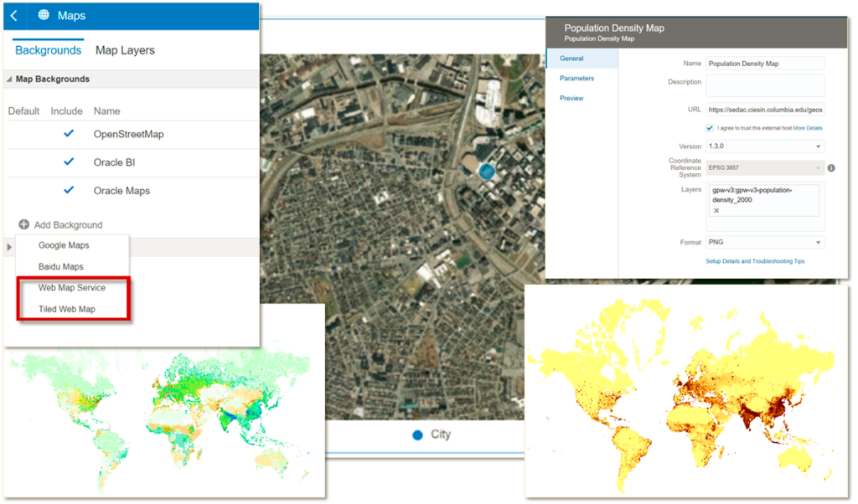Click the globe icon beside Maps title
Viewport: 858px width, 504px height.
point(44,15)
